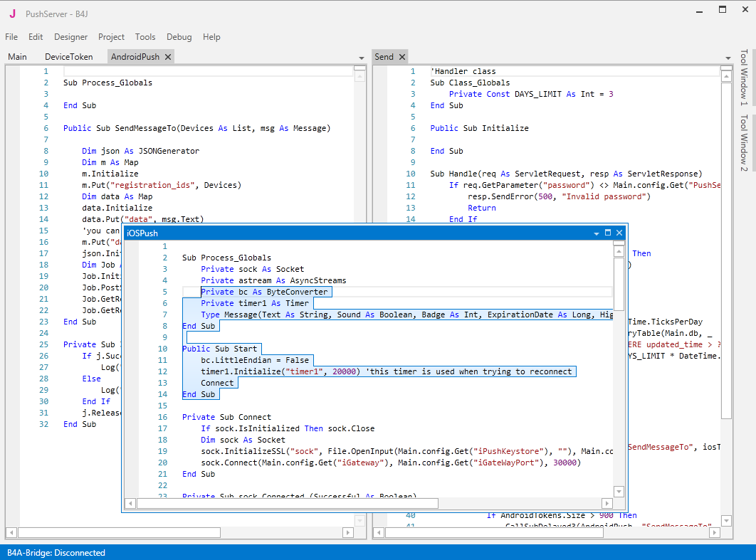
Task: Open the Debug menu
Action: pos(179,37)
